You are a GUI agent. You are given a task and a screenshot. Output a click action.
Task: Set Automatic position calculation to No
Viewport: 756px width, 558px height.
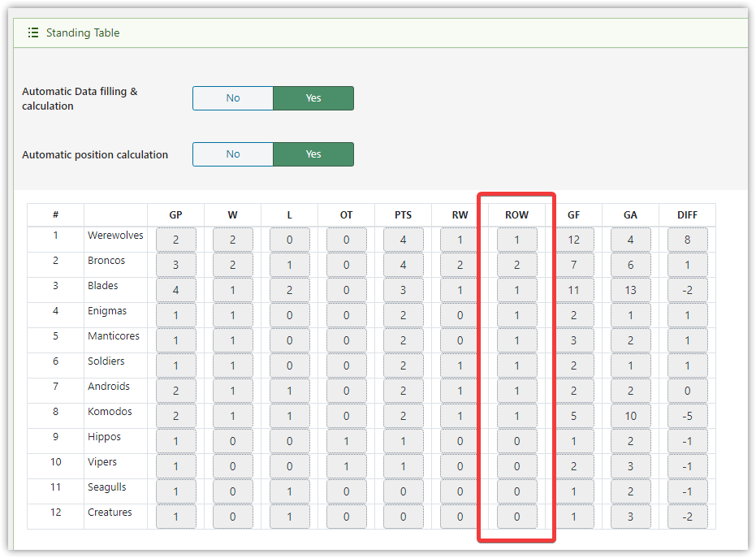233,154
